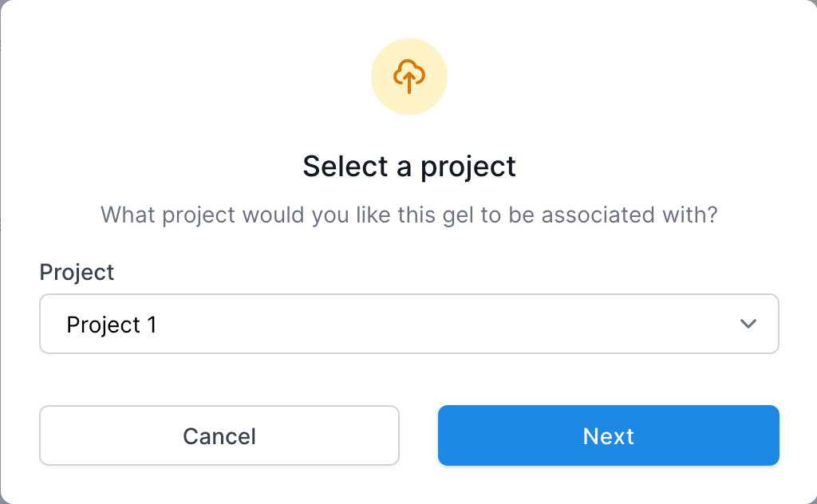Click the "Project" field label
The width and height of the screenshot is (817, 504).
pyautogui.click(x=77, y=272)
